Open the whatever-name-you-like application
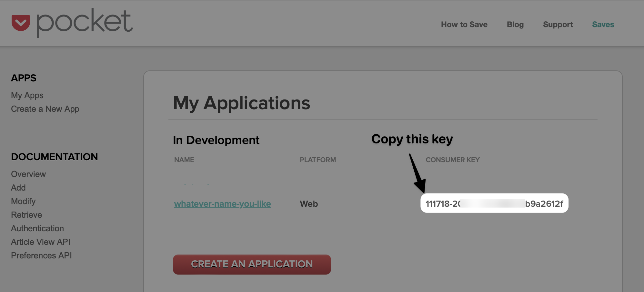This screenshot has width=644, height=292. pyautogui.click(x=222, y=204)
